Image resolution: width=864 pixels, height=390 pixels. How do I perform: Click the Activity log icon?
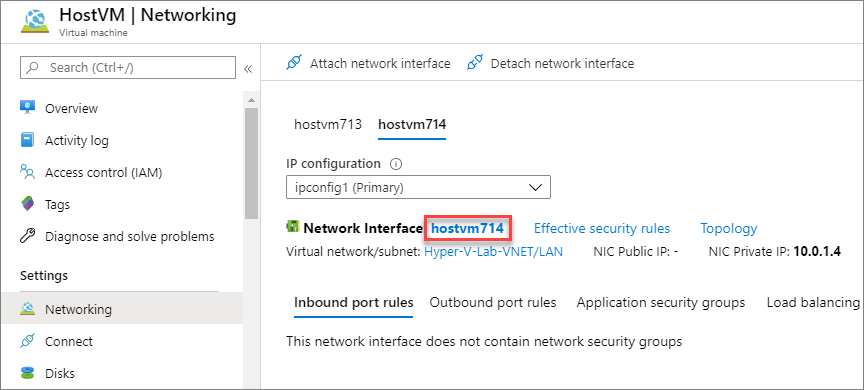coord(28,140)
